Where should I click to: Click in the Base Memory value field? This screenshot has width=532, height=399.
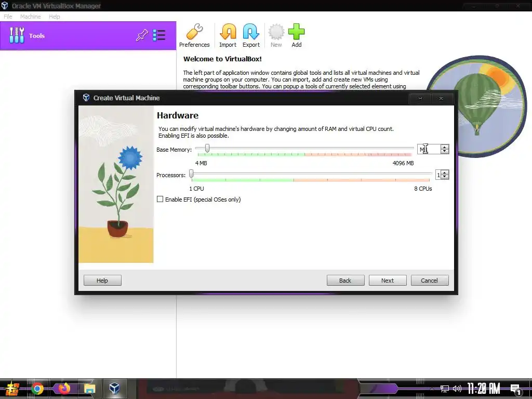pyautogui.click(x=429, y=149)
